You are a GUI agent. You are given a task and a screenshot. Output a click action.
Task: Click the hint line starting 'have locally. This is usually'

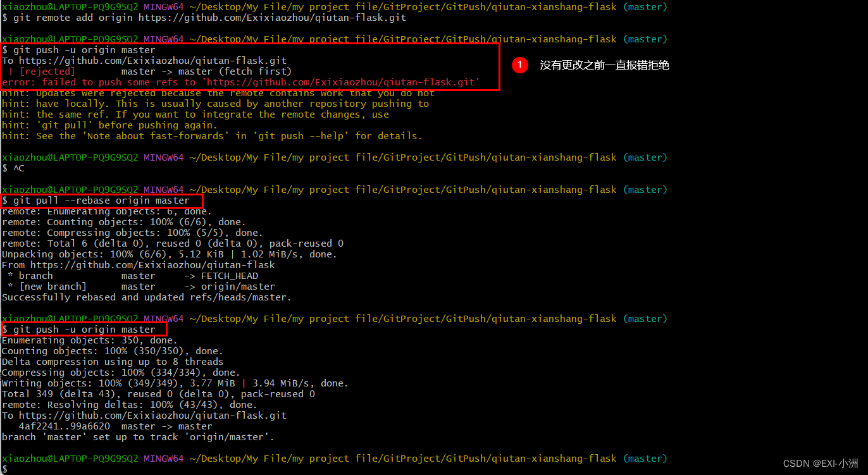215,104
